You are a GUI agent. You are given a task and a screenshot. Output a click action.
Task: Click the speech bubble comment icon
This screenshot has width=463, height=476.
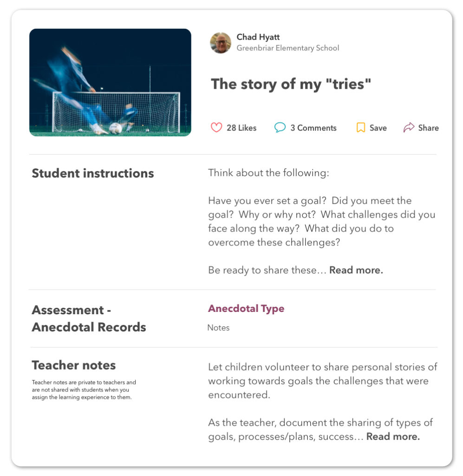click(x=280, y=127)
